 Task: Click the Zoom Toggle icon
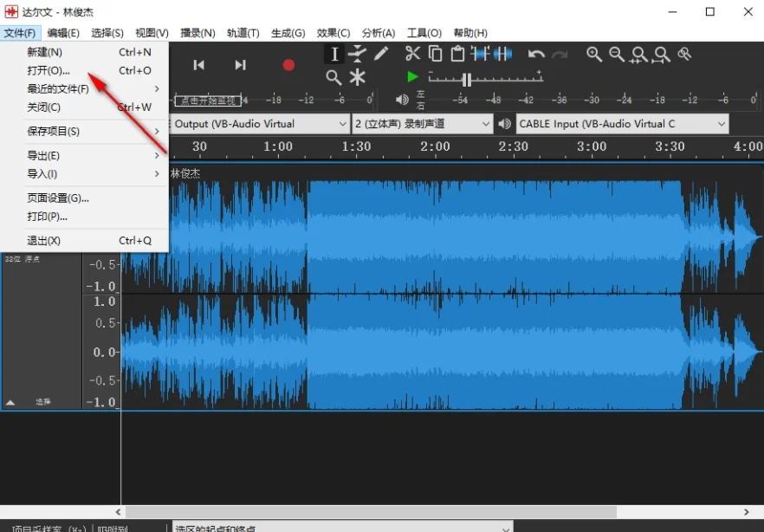(x=684, y=54)
